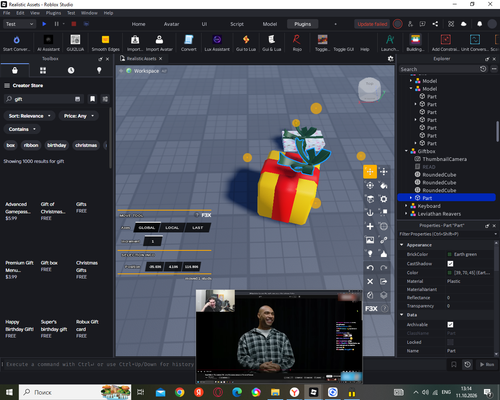Click Run in command bar
The image size is (500, 400).
click(487, 364)
